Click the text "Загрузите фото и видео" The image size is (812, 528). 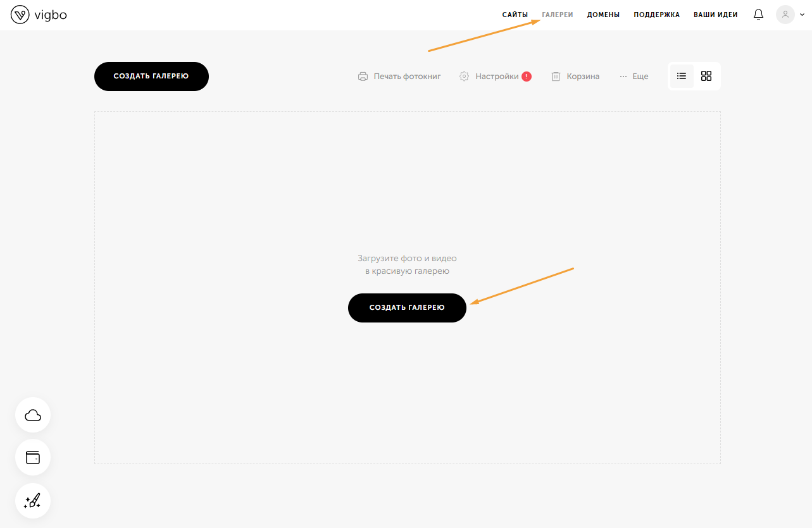click(407, 259)
